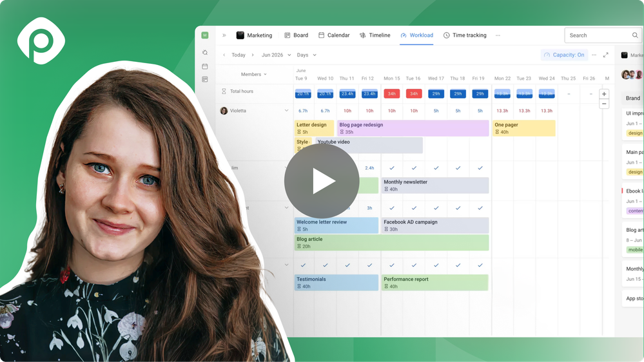Screen dimensions: 644x362
Task: Click the red 34h total for Mon 15
Action: tap(391, 93)
